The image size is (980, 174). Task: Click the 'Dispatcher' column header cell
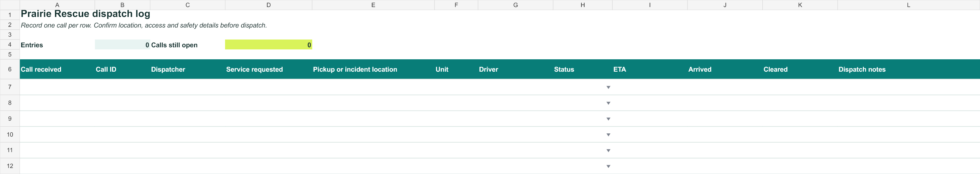(188, 69)
